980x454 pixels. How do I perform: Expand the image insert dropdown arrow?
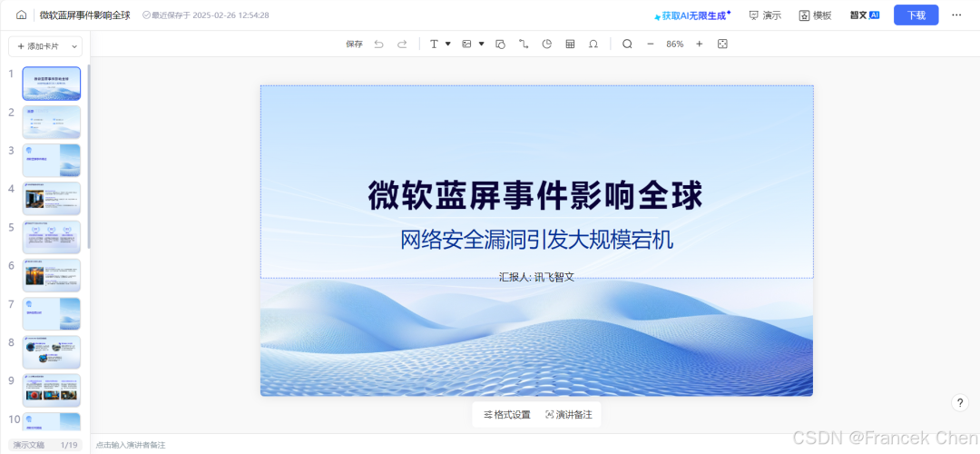pyautogui.click(x=481, y=44)
